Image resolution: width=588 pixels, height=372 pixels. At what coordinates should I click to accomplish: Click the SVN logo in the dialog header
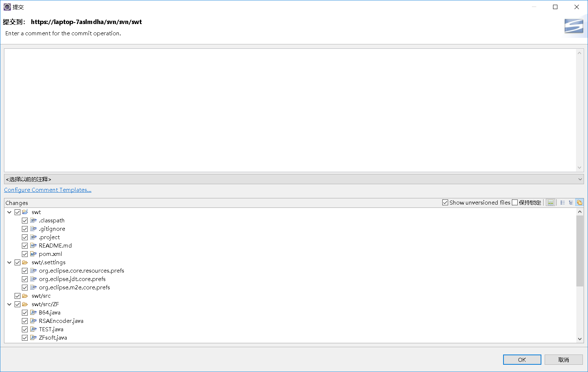point(574,26)
